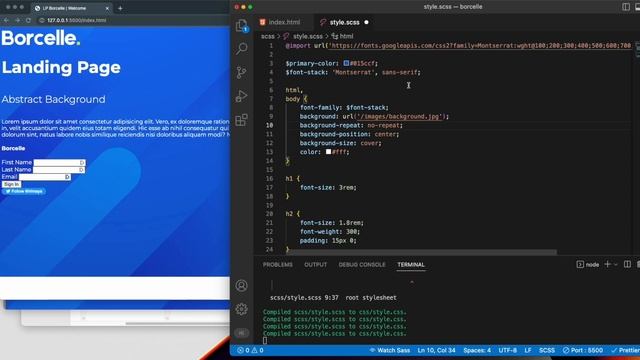Click Ln 10, Col 34 cursor position

436,350
